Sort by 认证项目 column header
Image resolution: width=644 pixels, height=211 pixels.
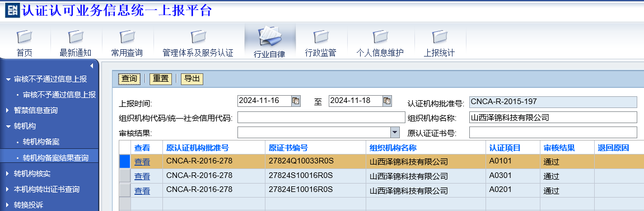click(505, 148)
